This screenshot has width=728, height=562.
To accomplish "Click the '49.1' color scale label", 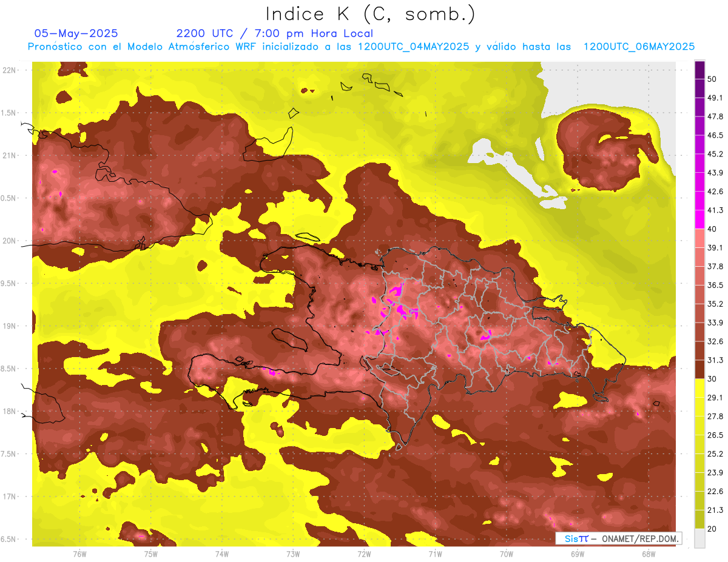I will click(x=715, y=98).
